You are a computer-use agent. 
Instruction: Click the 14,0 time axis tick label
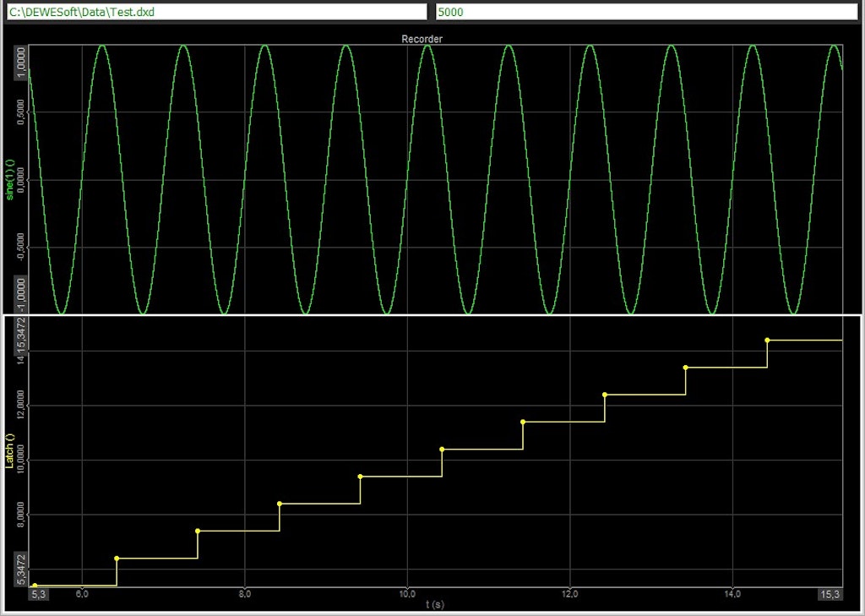pos(732,595)
